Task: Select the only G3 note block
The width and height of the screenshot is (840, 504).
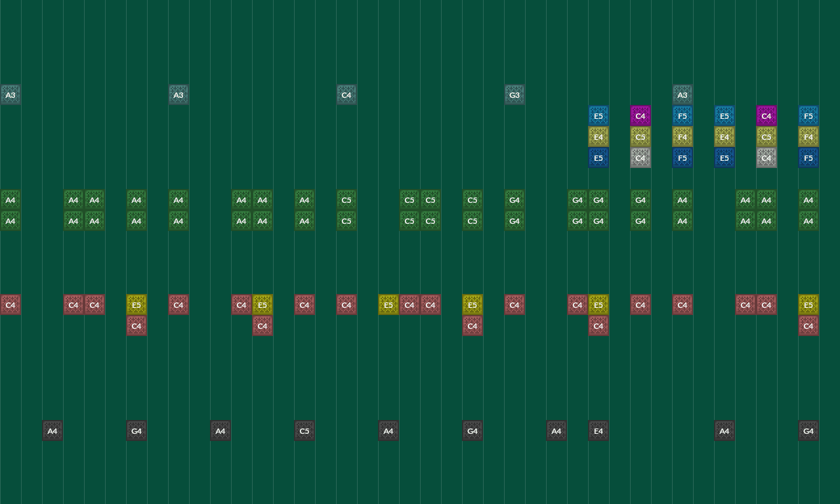Action: pos(514,94)
